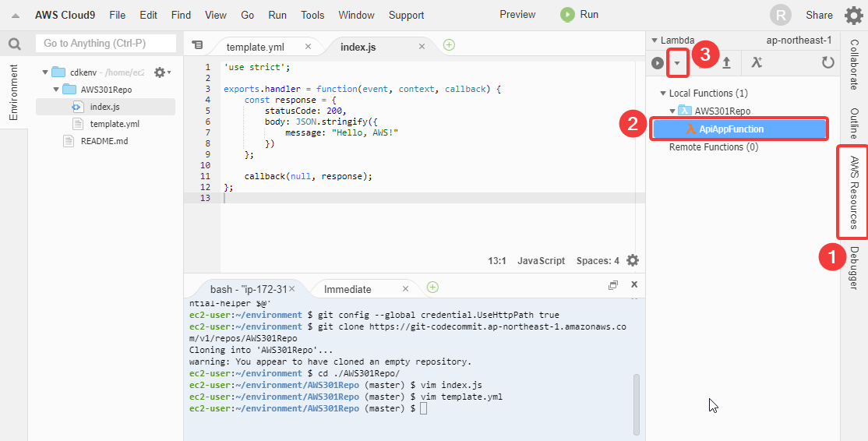This screenshot has height=441, width=868.
Task: Select template.yml in the file tree
Action: 115,124
